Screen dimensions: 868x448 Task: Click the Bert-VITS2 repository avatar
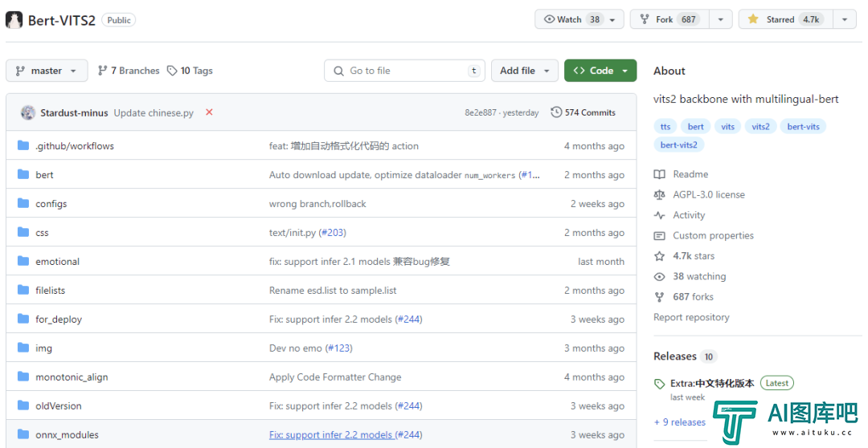[x=14, y=20]
